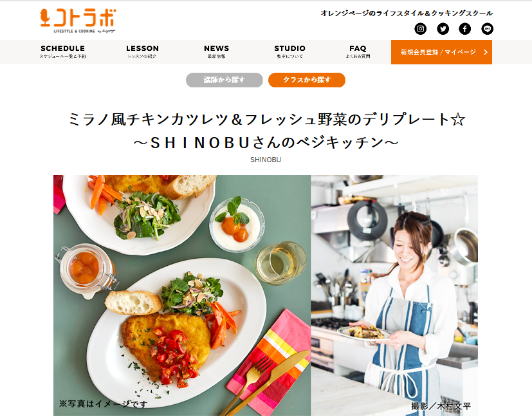The height and width of the screenshot is (419, 532).
Task: Click the photo of instructor in kitchen
Action: [394, 295]
